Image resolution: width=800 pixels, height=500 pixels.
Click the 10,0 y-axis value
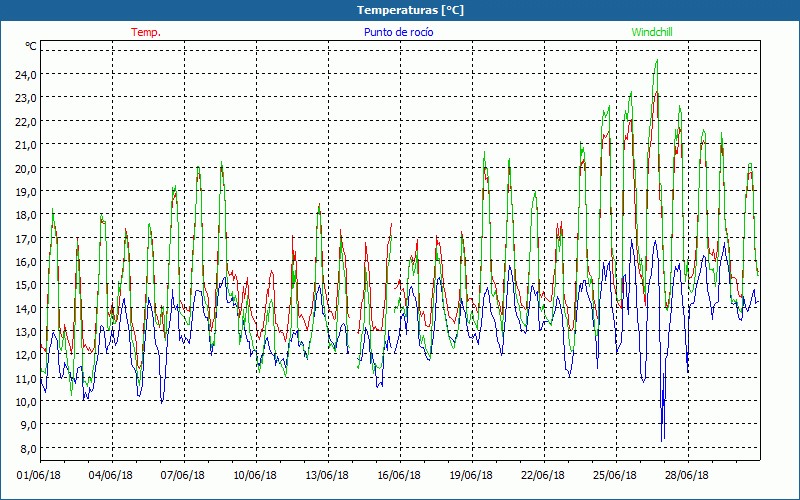click(26, 402)
